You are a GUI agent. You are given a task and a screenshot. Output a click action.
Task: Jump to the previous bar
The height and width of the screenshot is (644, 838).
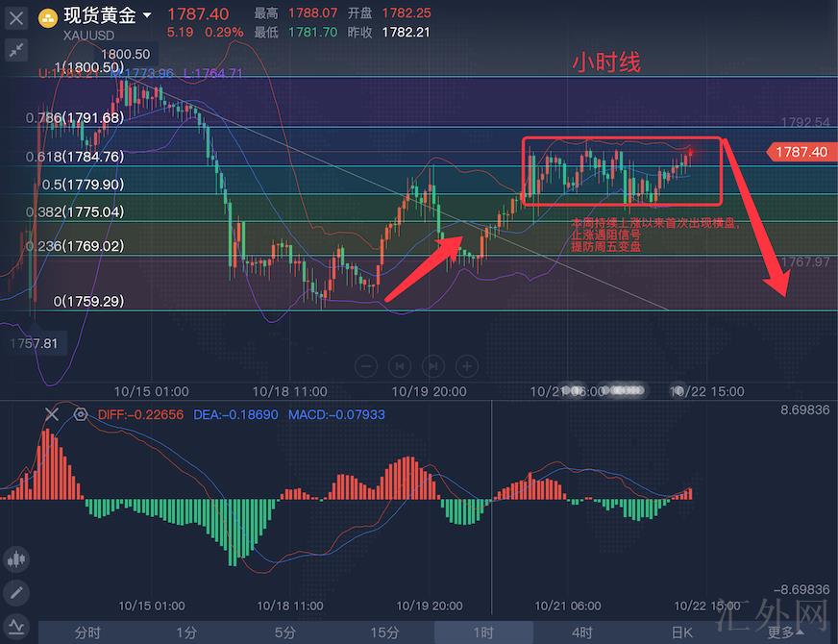point(400,366)
